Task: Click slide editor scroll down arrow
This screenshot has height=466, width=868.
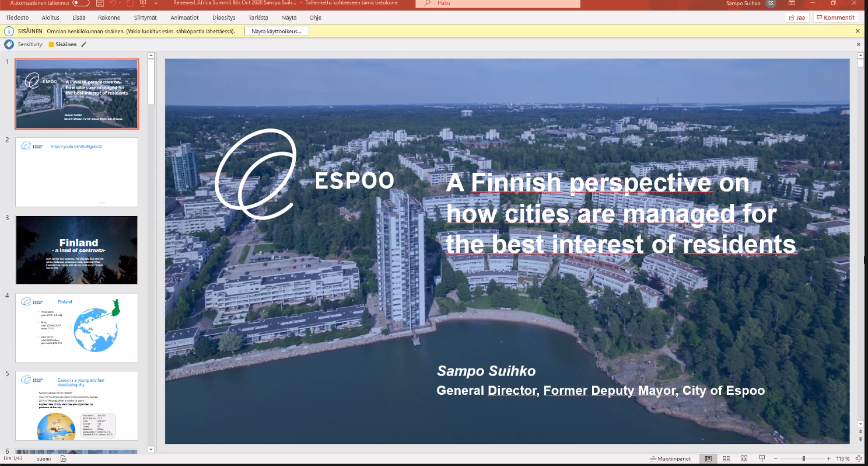Action: click(860, 423)
